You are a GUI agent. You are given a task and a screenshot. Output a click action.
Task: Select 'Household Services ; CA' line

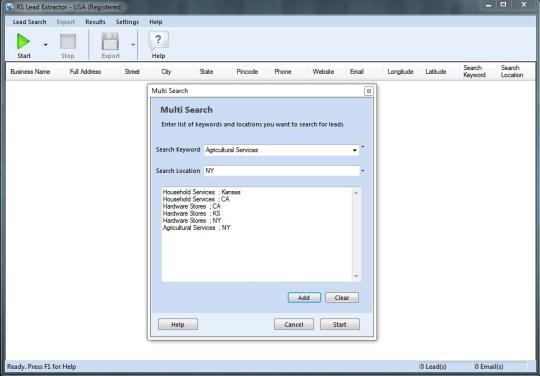click(x=196, y=199)
